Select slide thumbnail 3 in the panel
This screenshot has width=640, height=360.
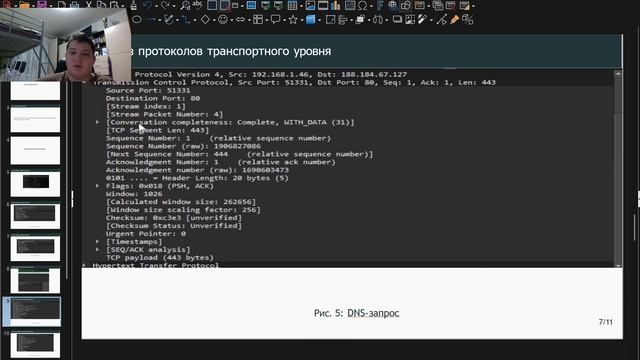35,119
